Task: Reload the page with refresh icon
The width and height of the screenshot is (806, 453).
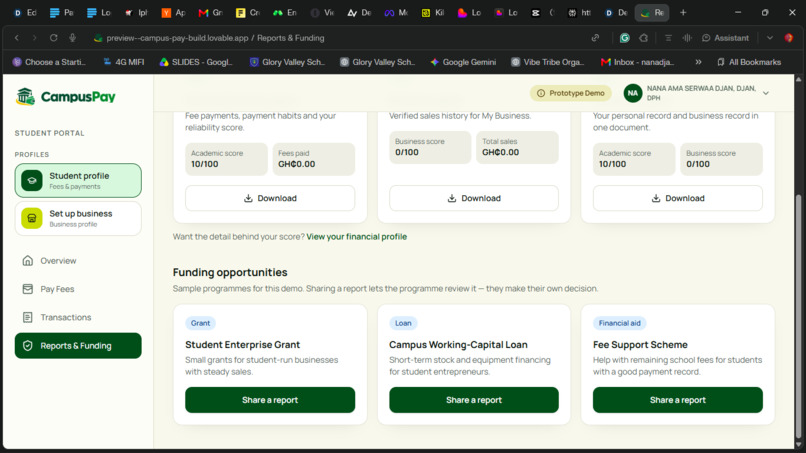Action: [53, 38]
